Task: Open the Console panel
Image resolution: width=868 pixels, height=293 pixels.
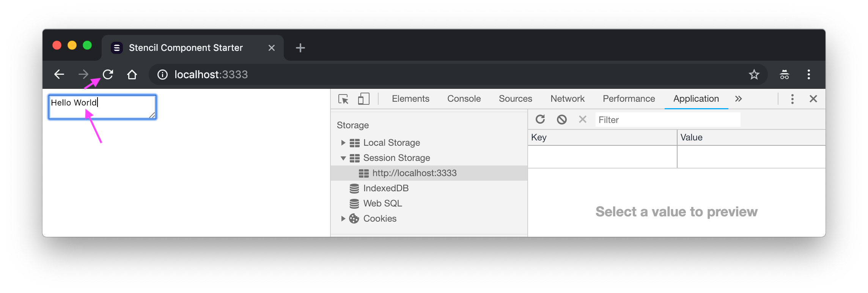Action: [x=464, y=98]
